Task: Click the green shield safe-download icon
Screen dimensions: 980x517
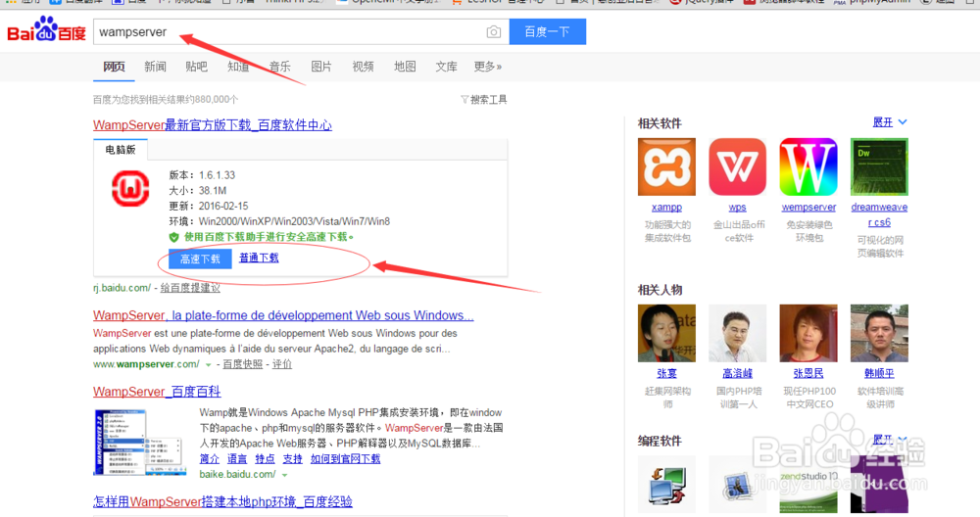Action: pos(174,237)
